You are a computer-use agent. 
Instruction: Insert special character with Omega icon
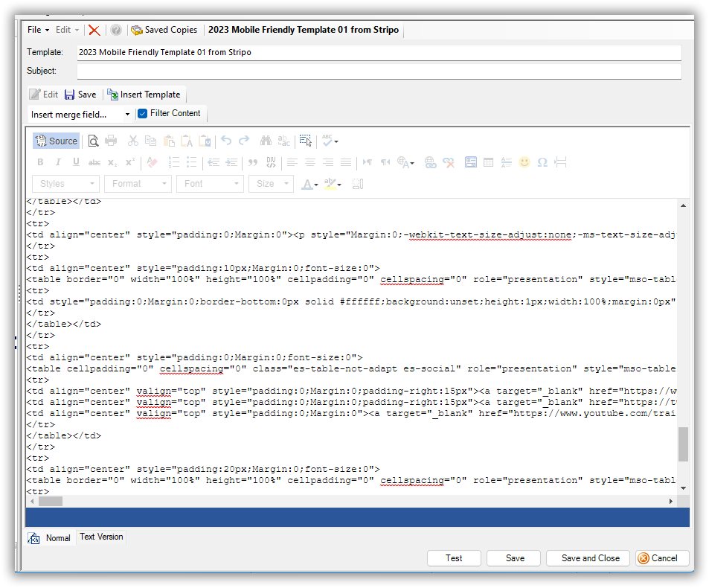tap(542, 162)
